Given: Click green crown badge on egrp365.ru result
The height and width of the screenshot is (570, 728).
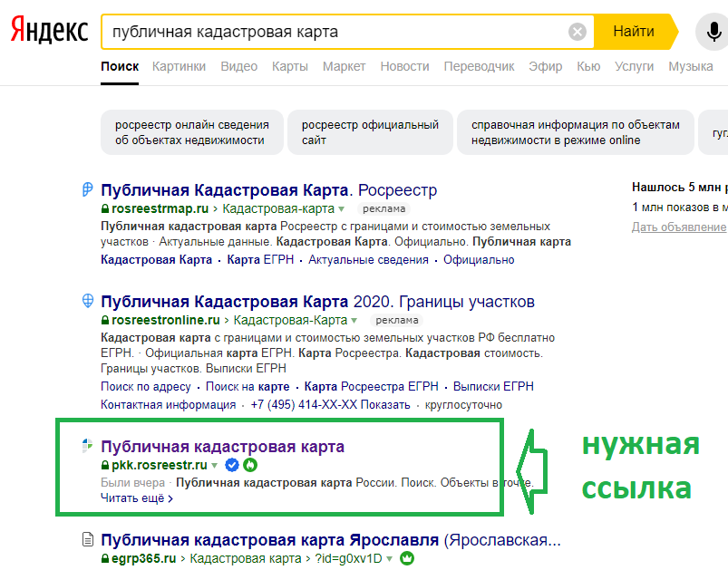Looking at the screenshot, I should pos(407,558).
